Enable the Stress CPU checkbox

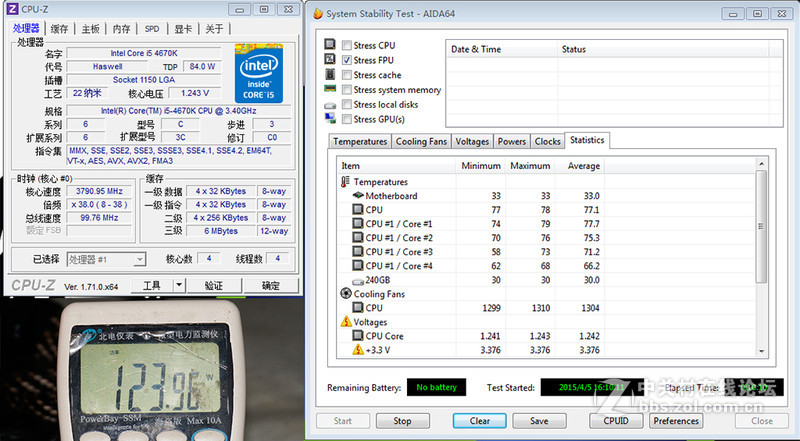[x=346, y=45]
